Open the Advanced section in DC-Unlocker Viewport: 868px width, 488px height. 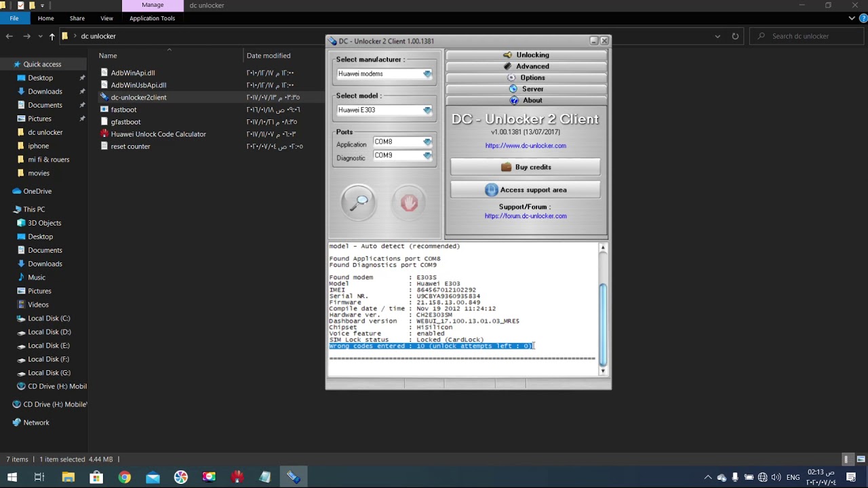(526, 66)
